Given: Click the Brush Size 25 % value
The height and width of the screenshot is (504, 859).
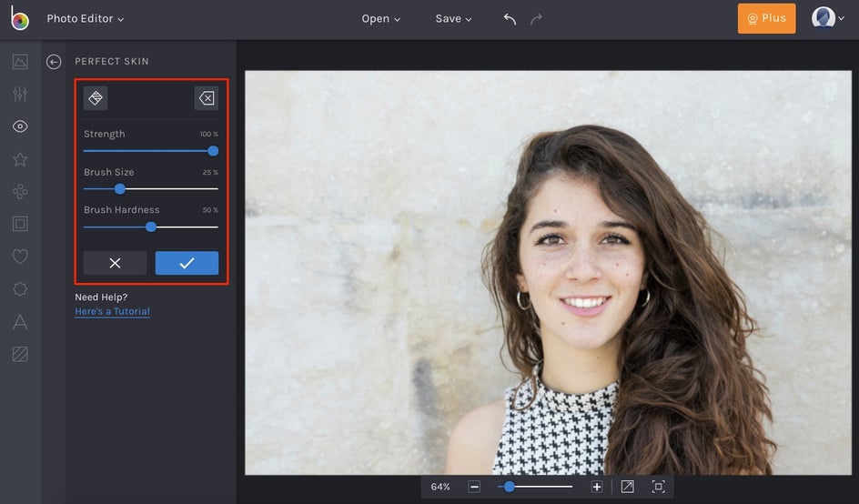Looking at the screenshot, I should [x=210, y=172].
